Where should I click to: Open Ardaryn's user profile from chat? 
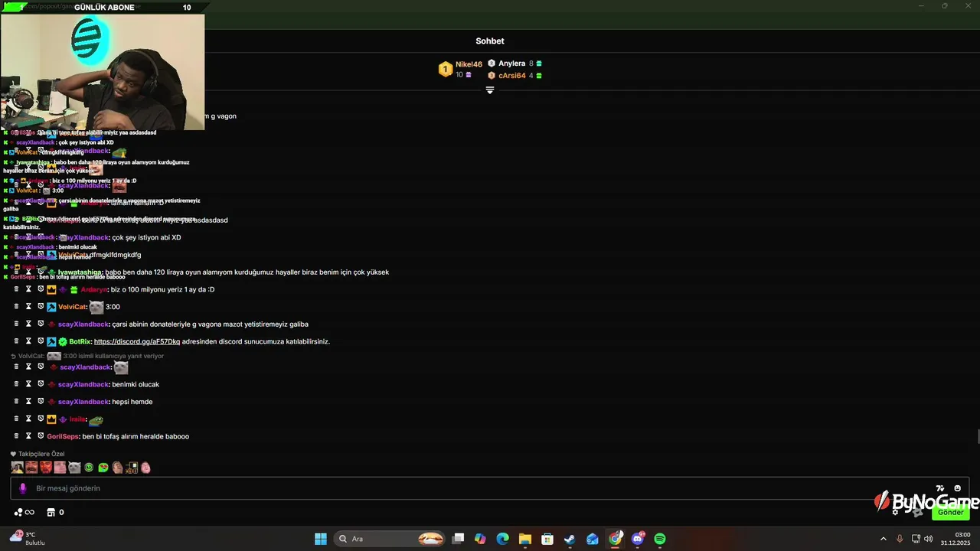tap(93, 289)
